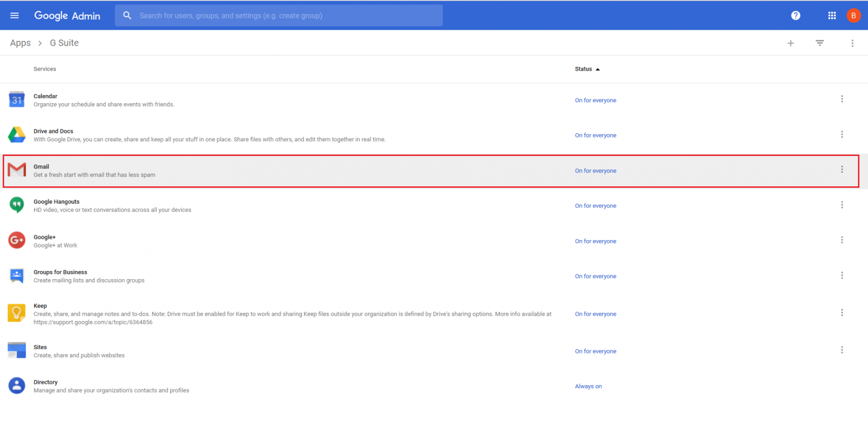Open Gmail row three-dot menu
Viewport: 868px width, 441px height.
[842, 169]
